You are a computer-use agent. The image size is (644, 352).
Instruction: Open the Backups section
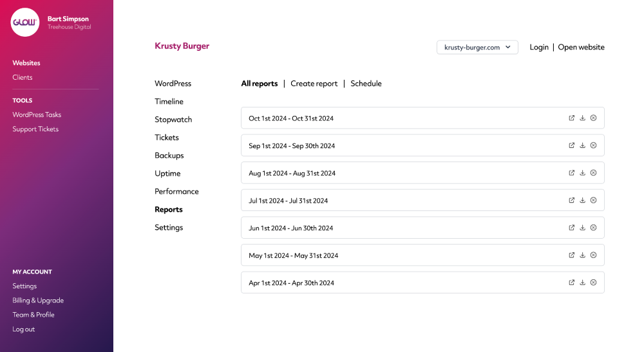(x=169, y=156)
